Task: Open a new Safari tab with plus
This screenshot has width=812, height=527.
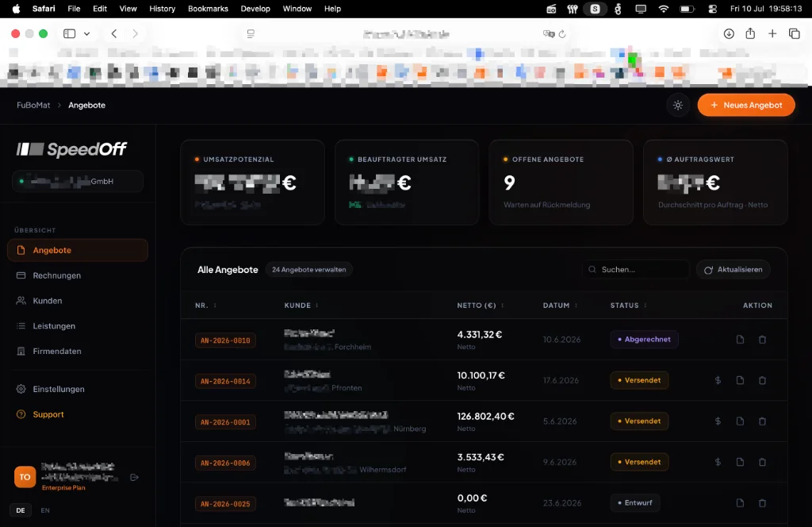Action: click(772, 33)
